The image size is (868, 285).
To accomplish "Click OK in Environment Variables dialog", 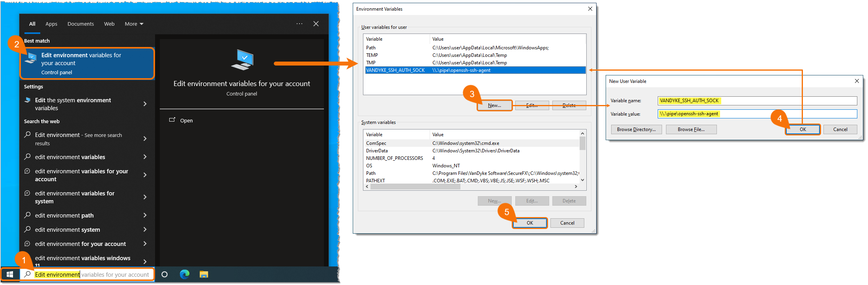I will click(x=530, y=223).
